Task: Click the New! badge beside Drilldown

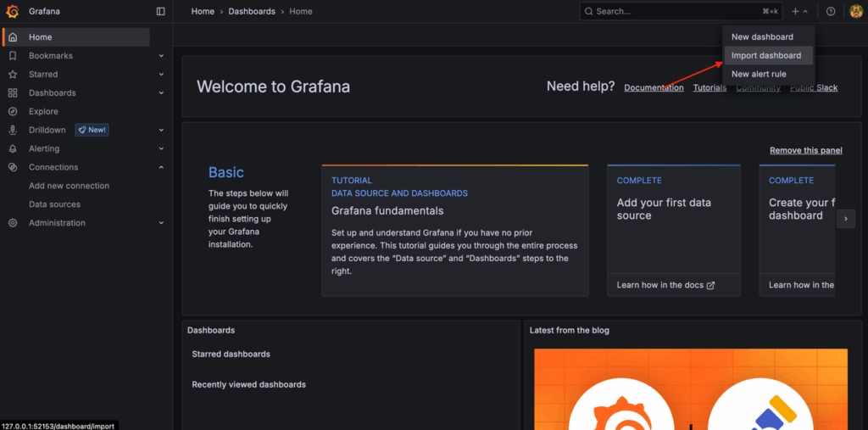Action: click(x=92, y=131)
